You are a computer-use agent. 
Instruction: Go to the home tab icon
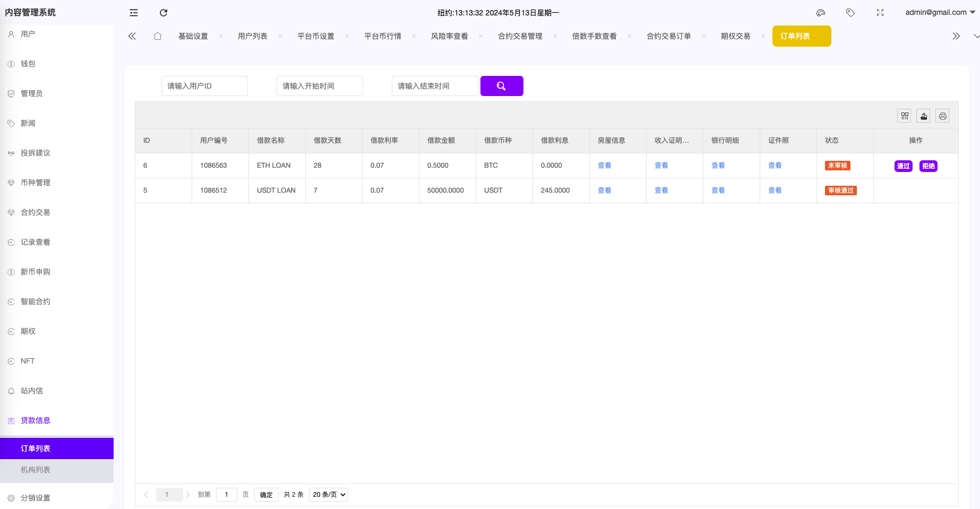[x=158, y=36]
